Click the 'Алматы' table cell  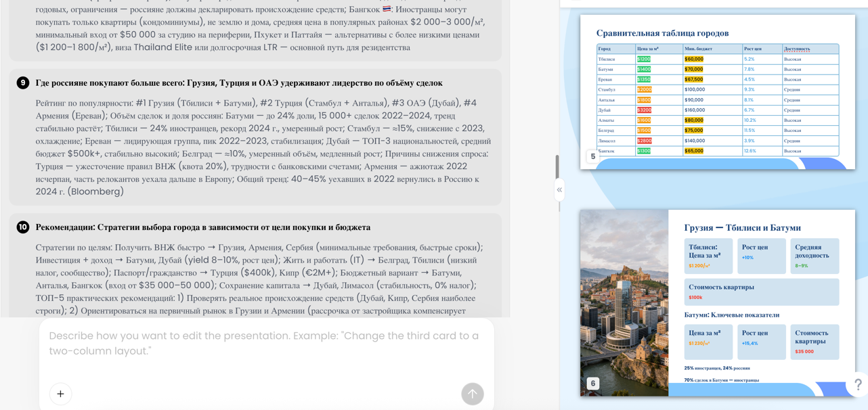tap(615, 120)
